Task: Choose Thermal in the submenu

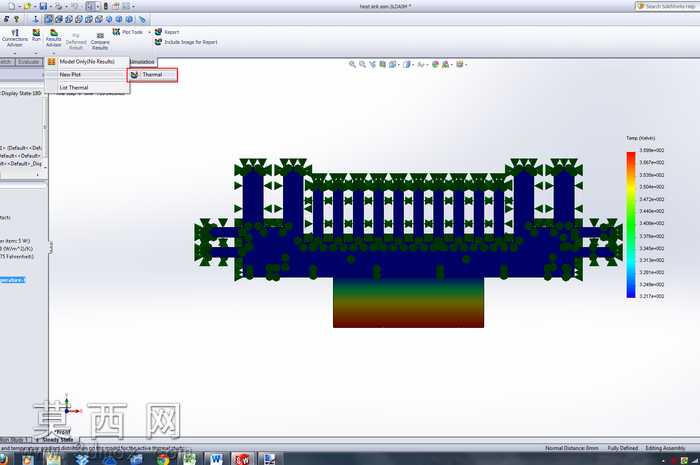Action: tap(153, 75)
